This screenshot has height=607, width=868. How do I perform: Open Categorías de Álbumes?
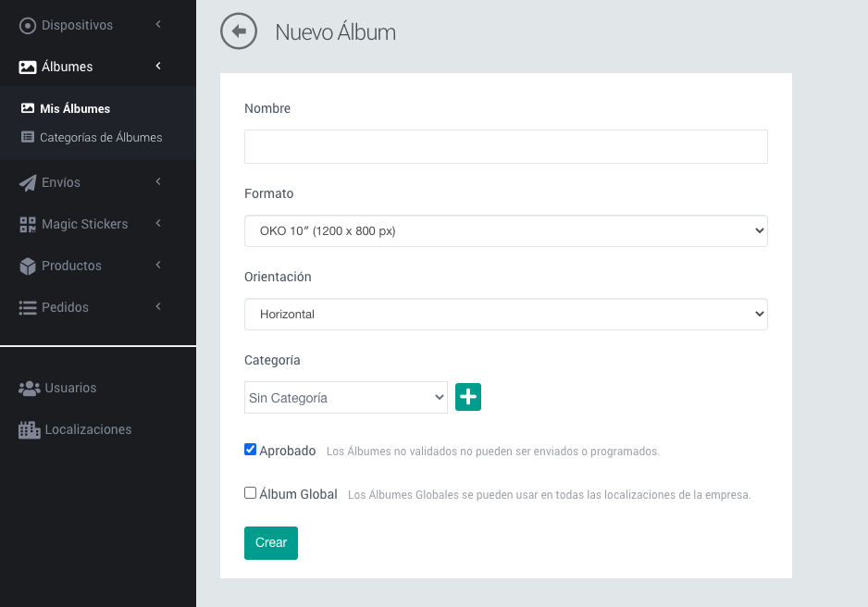[101, 137]
